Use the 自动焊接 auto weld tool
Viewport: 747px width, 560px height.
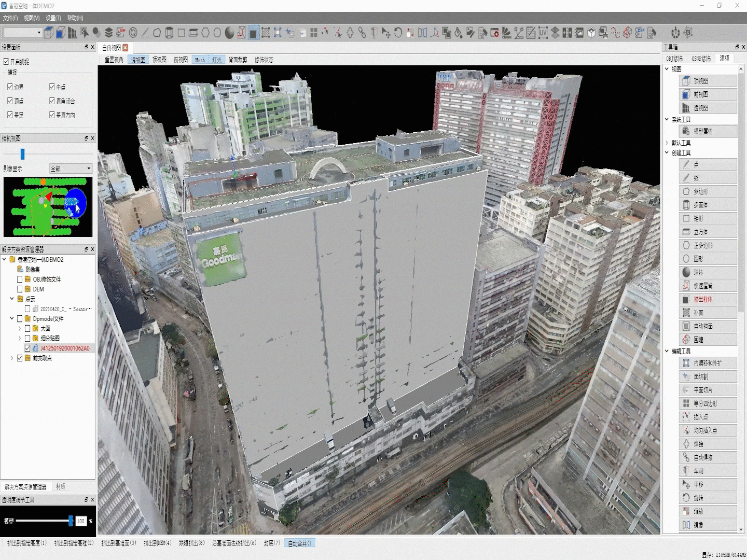pyautogui.click(x=708, y=457)
